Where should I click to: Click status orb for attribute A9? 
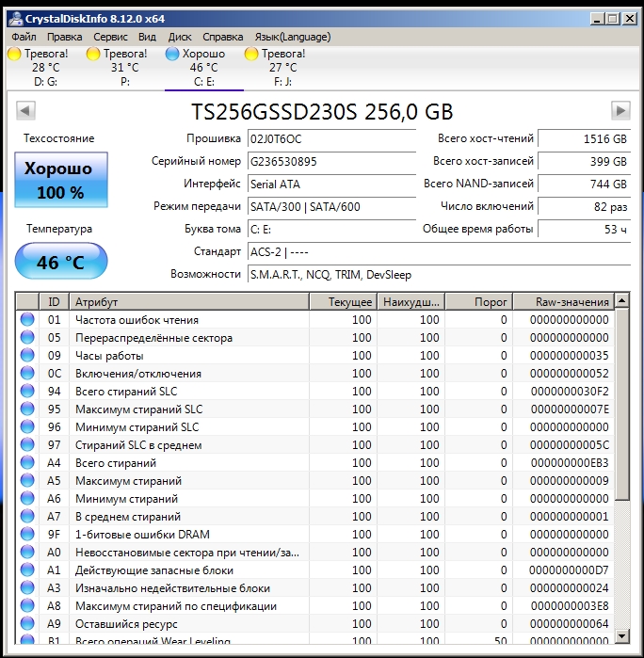click(27, 623)
